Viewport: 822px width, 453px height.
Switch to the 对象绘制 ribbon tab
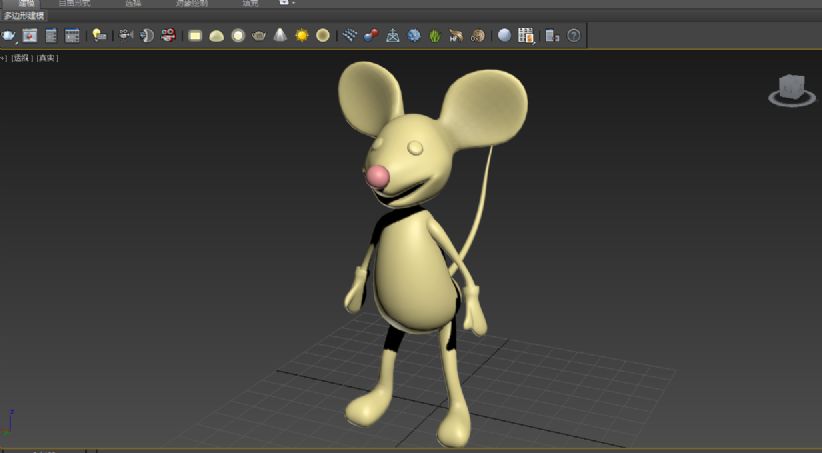click(192, 3)
